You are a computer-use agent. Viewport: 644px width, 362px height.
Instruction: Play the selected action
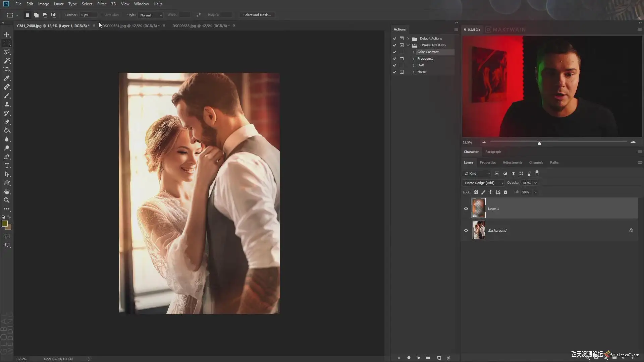tap(419, 358)
